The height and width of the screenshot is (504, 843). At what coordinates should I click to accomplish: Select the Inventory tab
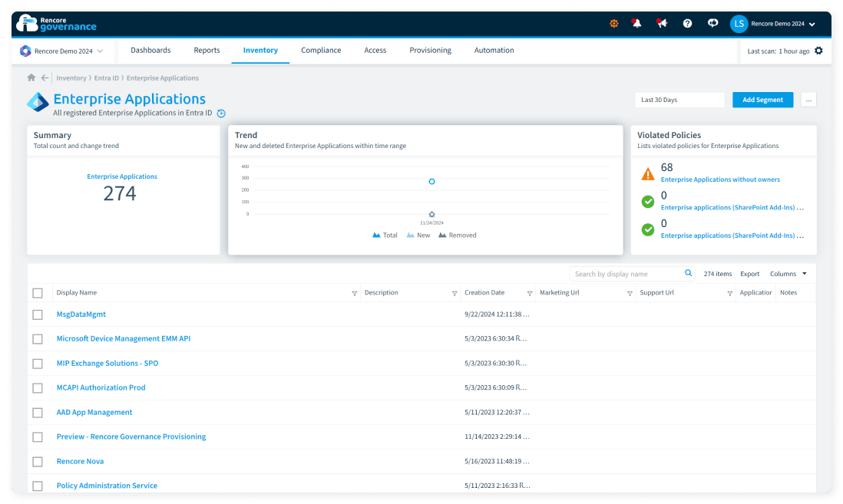point(260,50)
